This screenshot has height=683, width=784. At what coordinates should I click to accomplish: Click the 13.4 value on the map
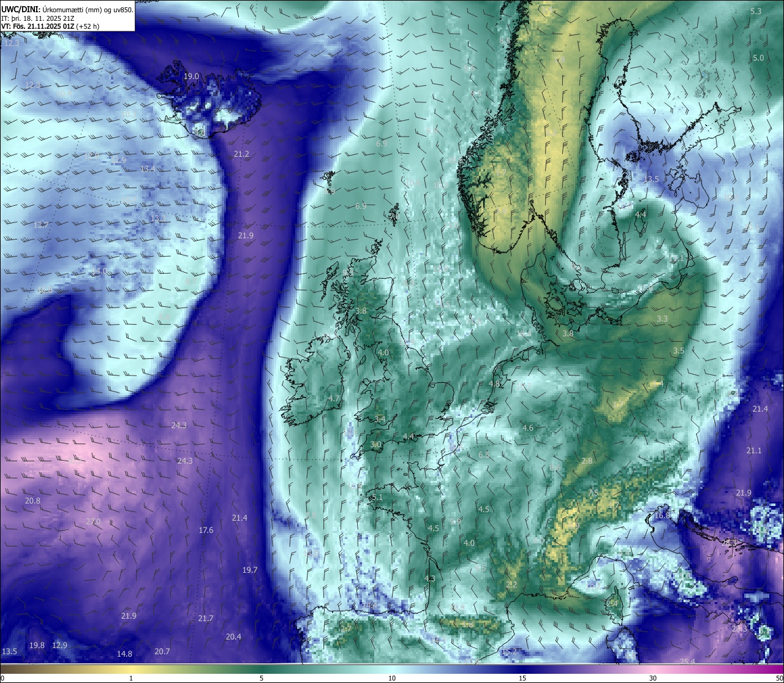coord(148,168)
